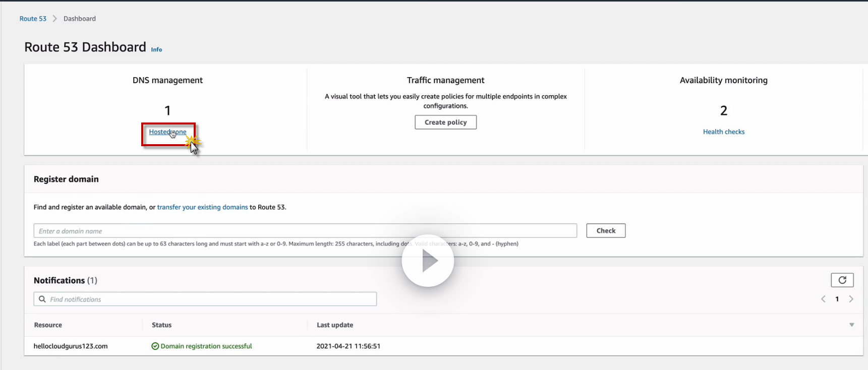Click the magnifier icon in notifications search
The width and height of the screenshot is (868, 370).
42,299
